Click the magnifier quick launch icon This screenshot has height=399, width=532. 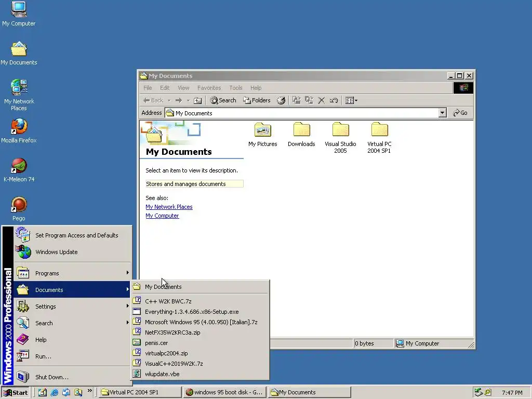78,392
